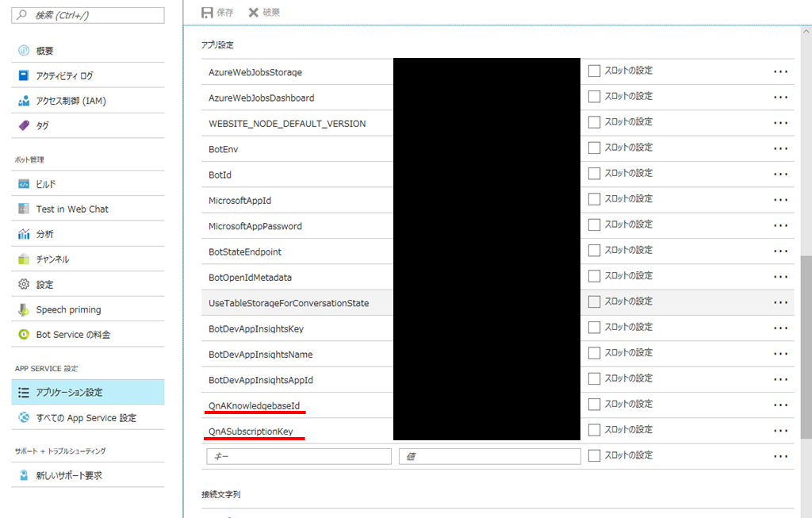Open the アクティビティ ログ menu item
Viewport: 812px width, 518px height.
pyautogui.click(x=87, y=75)
